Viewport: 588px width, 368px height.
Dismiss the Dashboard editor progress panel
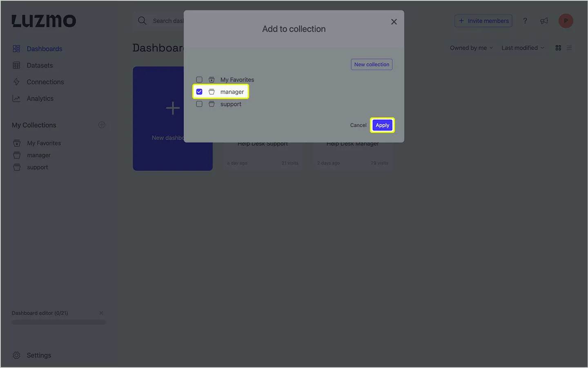point(101,313)
